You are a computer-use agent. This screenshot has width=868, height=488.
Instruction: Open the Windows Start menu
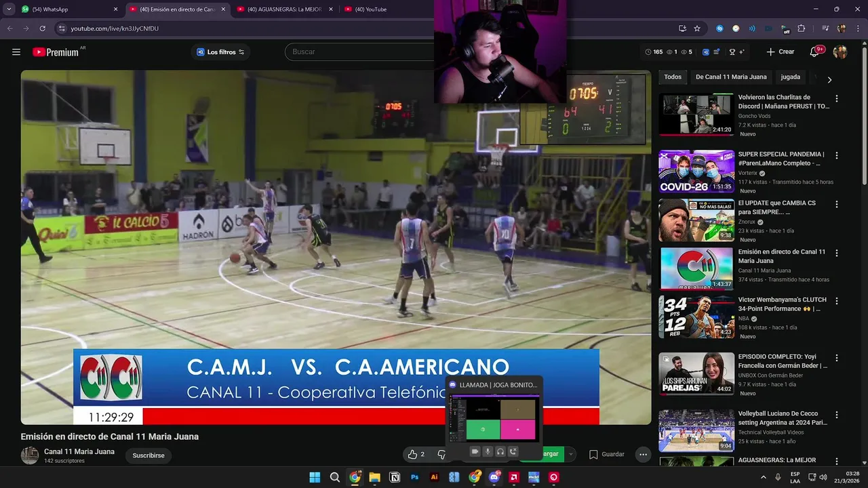point(315,477)
